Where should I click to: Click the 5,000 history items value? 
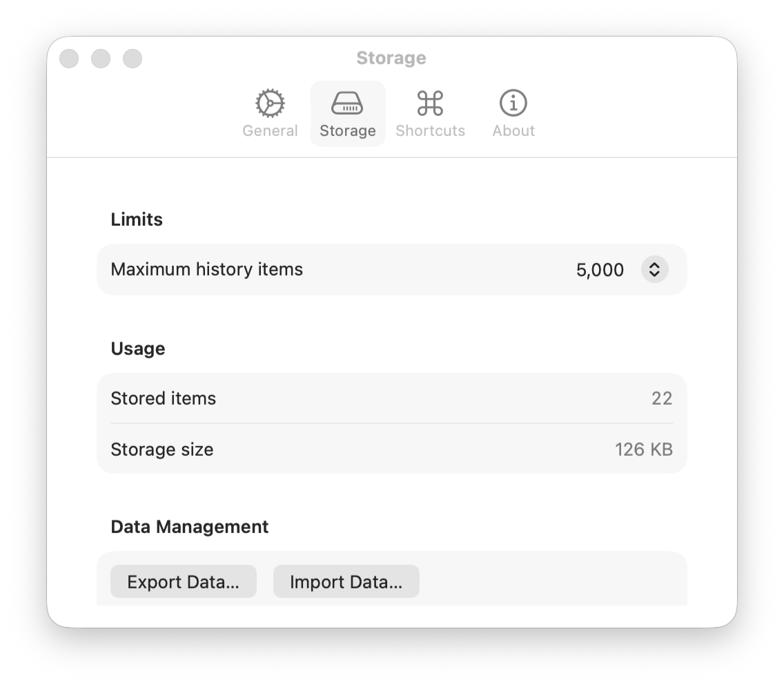pyautogui.click(x=599, y=269)
